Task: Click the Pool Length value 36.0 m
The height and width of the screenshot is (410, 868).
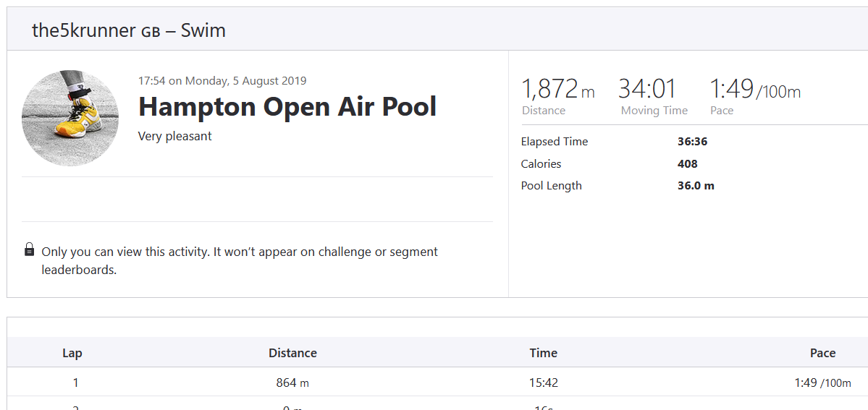Action: coord(696,186)
